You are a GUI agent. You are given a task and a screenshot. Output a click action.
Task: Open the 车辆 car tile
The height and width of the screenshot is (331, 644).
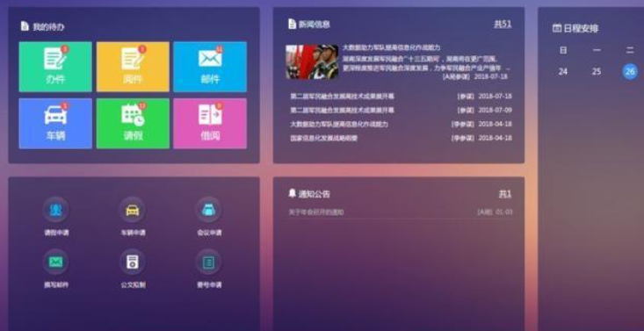point(55,123)
